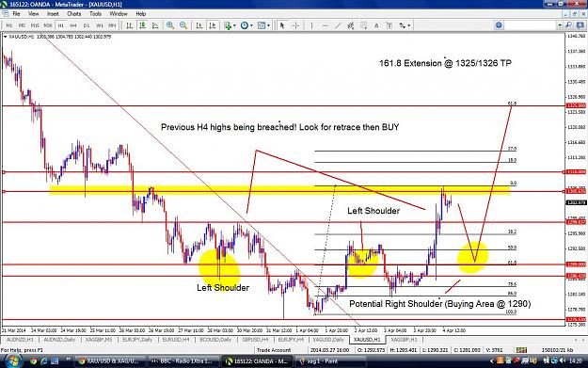Switch to the AUDNZD,H1 chart tab
Image resolution: width=588 pixels, height=368 pixels.
coord(20,340)
